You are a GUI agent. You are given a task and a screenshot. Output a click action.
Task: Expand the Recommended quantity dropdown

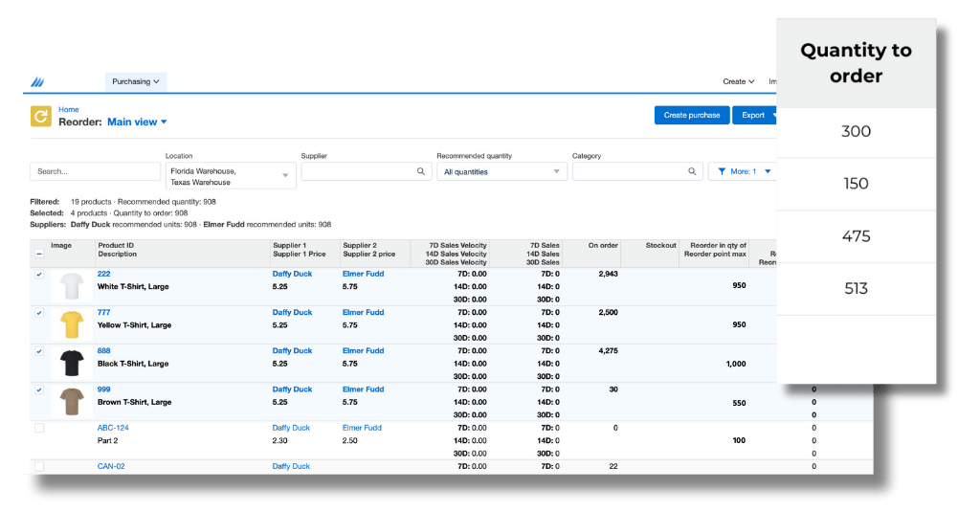pyautogui.click(x=501, y=172)
